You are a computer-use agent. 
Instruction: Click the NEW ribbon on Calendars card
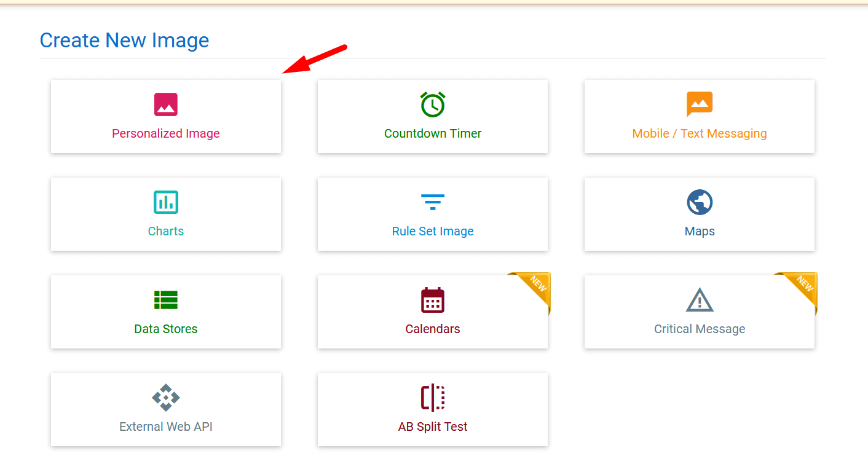coord(536,286)
